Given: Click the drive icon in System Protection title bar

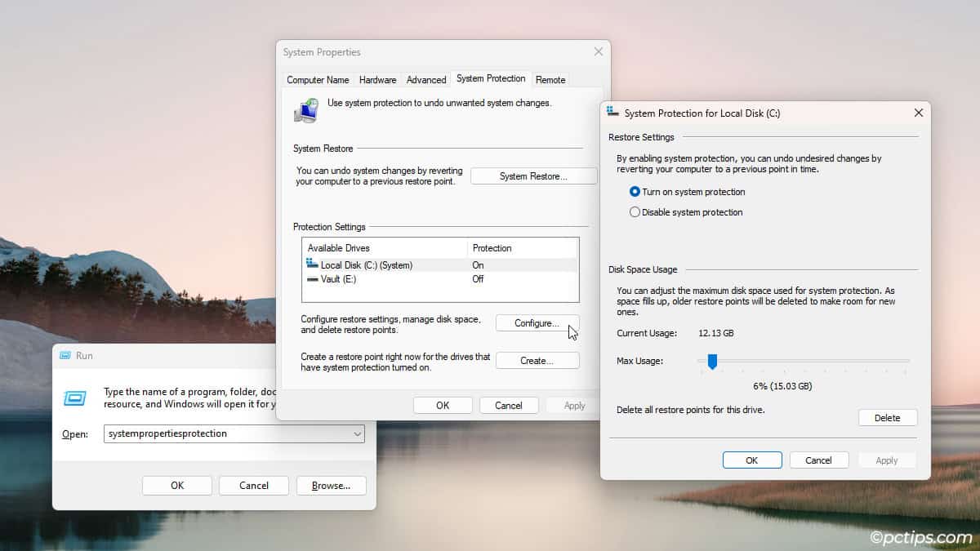Looking at the screenshot, I should pyautogui.click(x=612, y=113).
